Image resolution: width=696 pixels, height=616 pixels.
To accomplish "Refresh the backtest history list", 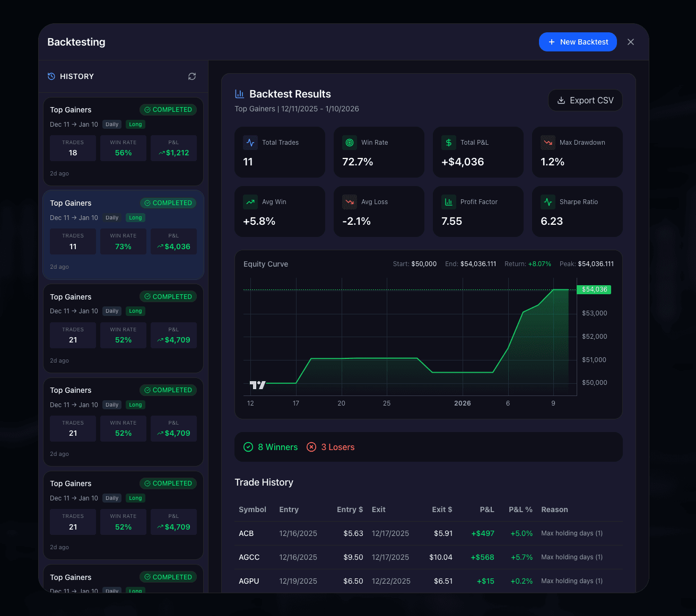I will (x=192, y=76).
